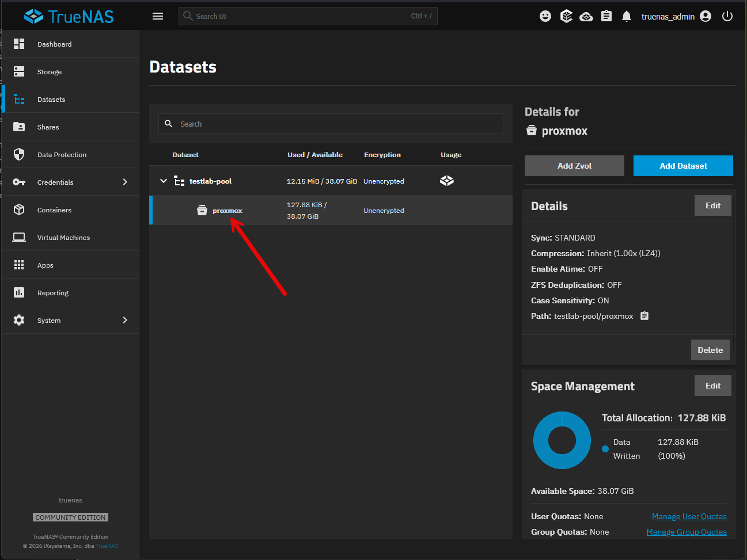This screenshot has height=560, width=747.
Task: Copy the testlab-pool/proxmox path
Action: coord(644,316)
